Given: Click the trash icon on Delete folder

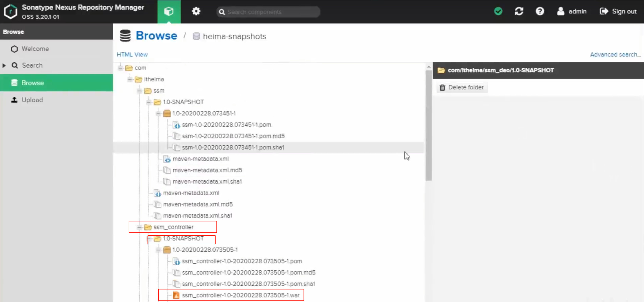Looking at the screenshot, I should click(442, 87).
